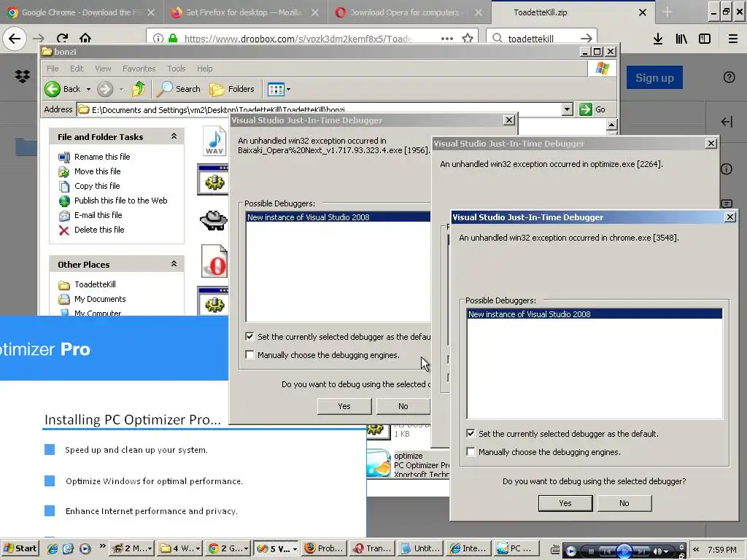747x560 pixels.
Task: Toggle the Folders pane in the bonzi window
Action: click(x=233, y=88)
